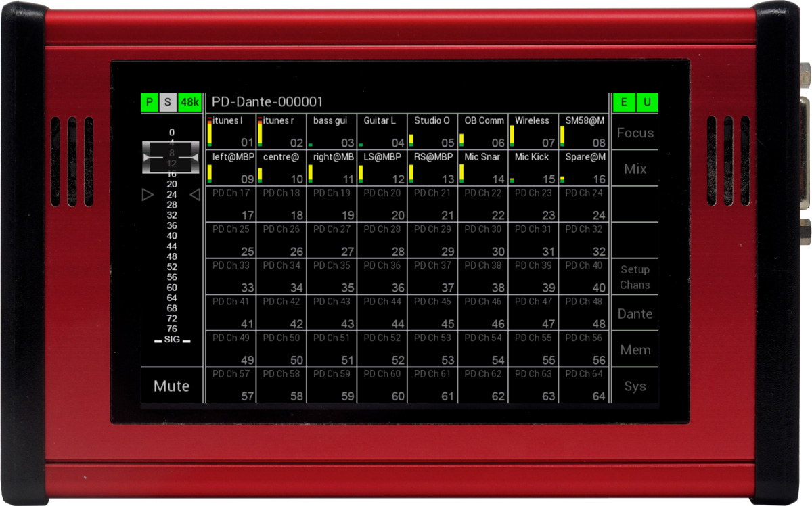The image size is (812, 506).
Task: Select the PD Ch 57 cell
Action: [x=231, y=386]
